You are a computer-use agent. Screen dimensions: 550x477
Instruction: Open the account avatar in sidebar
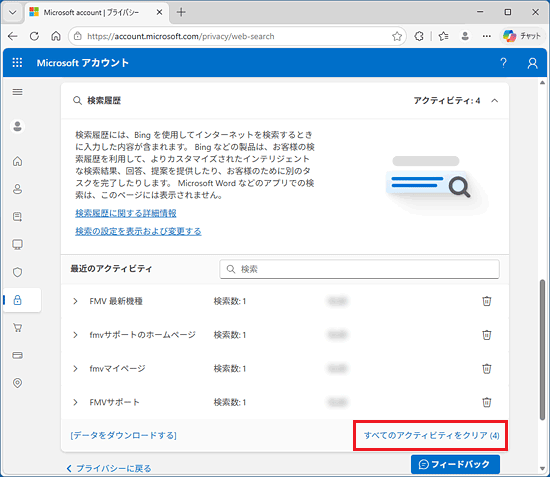[x=17, y=126]
